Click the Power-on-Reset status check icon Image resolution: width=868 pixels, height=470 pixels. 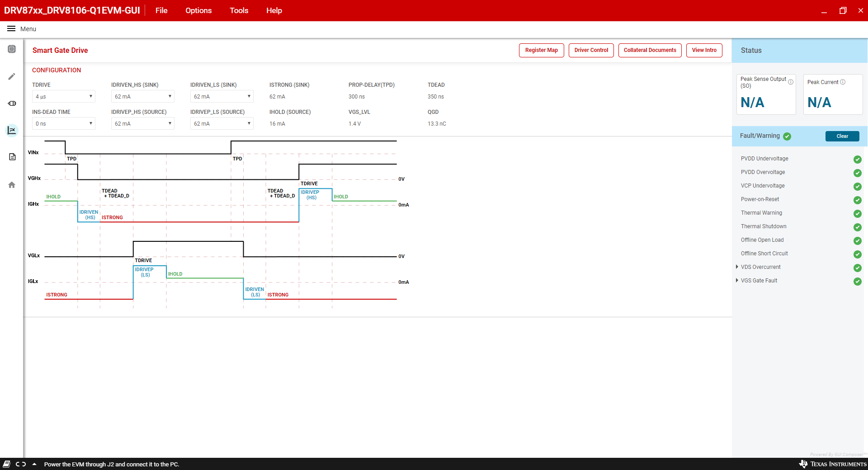857,200
